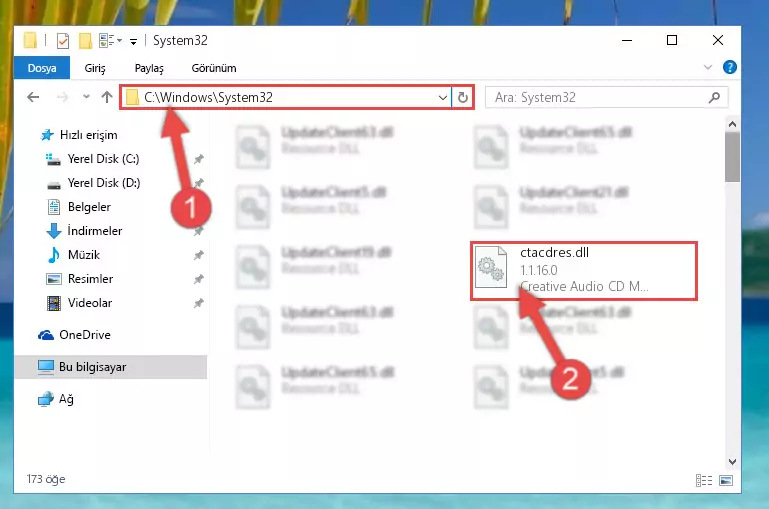Open the Help question mark icon

(729, 67)
